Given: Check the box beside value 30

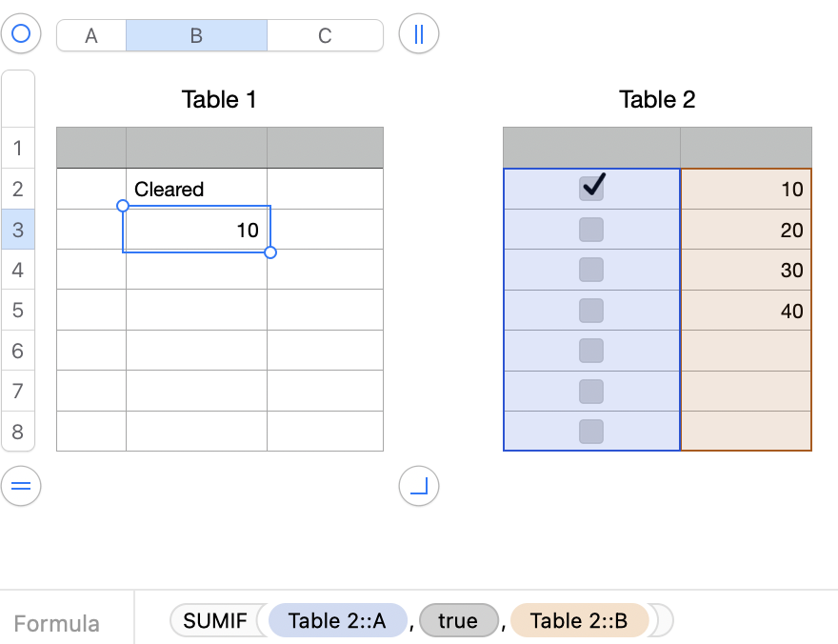Looking at the screenshot, I should point(591,270).
